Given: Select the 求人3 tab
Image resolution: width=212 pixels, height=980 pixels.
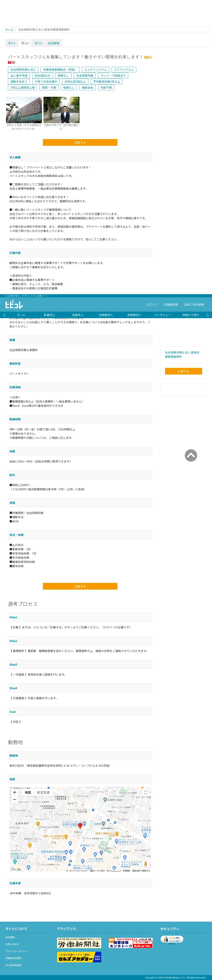Looking at the screenshot, I should coord(38,43).
